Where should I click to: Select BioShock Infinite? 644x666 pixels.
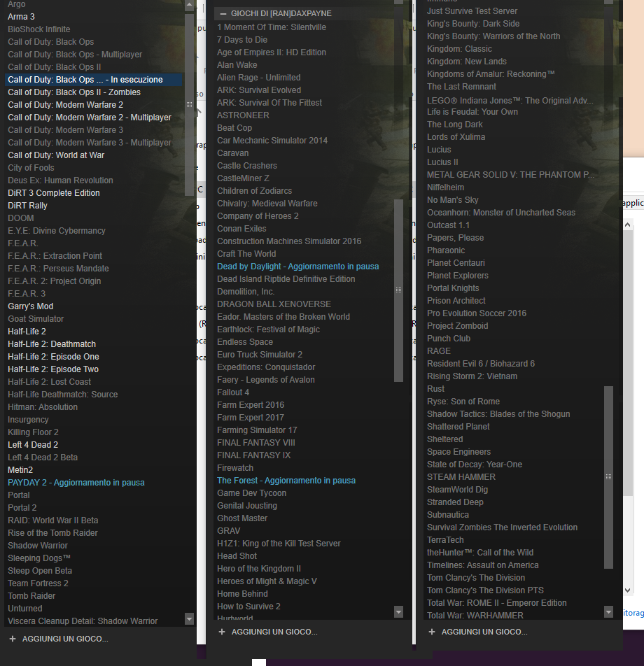[x=38, y=29]
